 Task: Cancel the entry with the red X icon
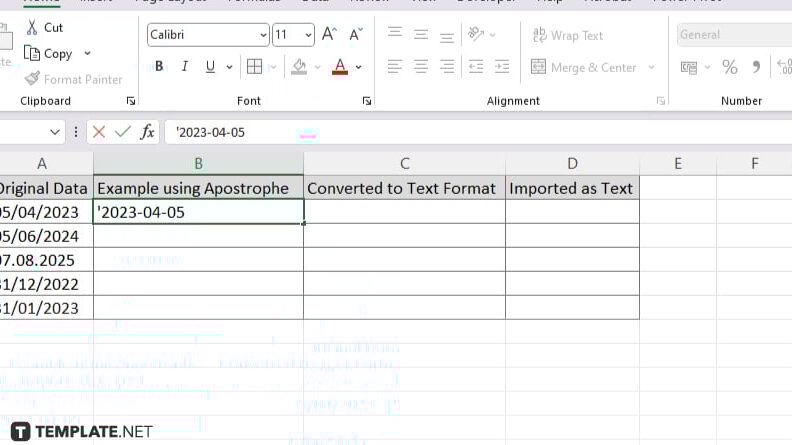tap(99, 132)
